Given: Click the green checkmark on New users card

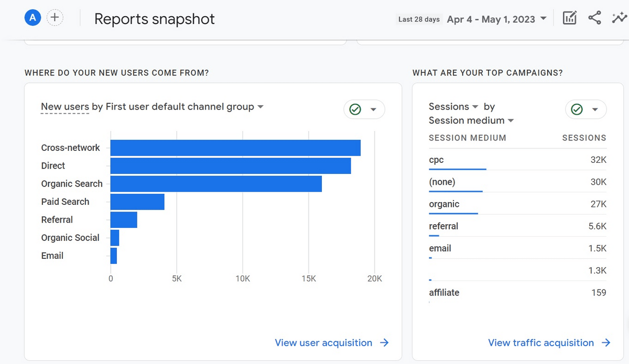Looking at the screenshot, I should tap(355, 109).
